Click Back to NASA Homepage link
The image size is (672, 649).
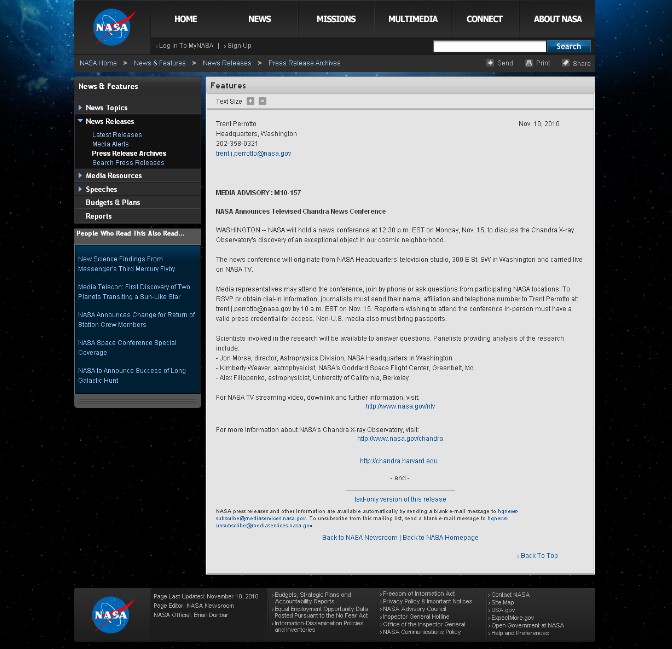pos(440,538)
